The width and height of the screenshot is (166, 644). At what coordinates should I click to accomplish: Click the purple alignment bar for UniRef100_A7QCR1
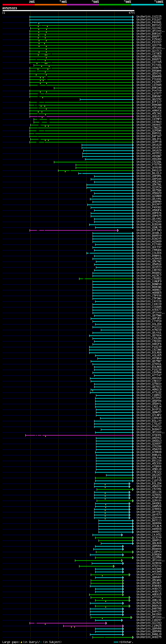pos(80,435)
